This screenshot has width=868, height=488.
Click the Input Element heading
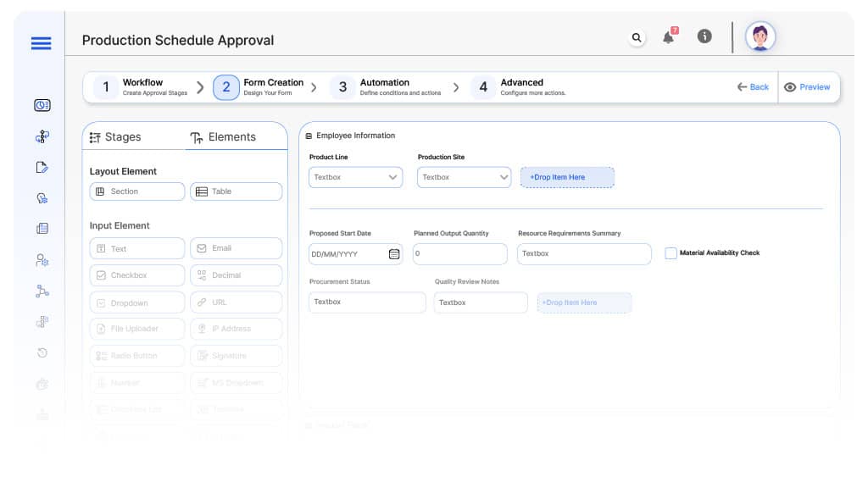coord(120,225)
